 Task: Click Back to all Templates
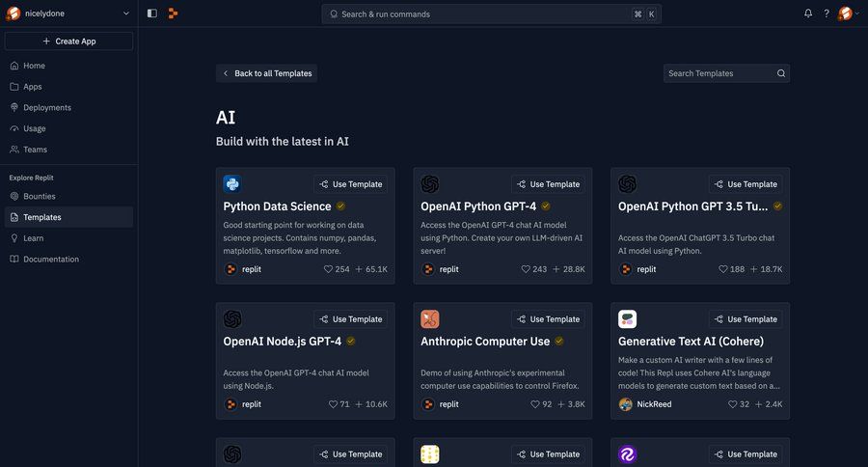(266, 73)
